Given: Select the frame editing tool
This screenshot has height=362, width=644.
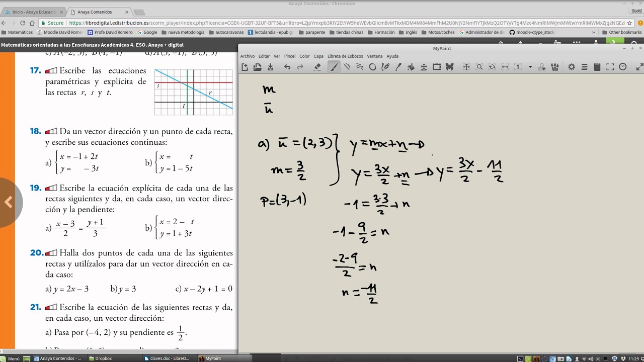Looking at the screenshot, I should click(x=437, y=67).
